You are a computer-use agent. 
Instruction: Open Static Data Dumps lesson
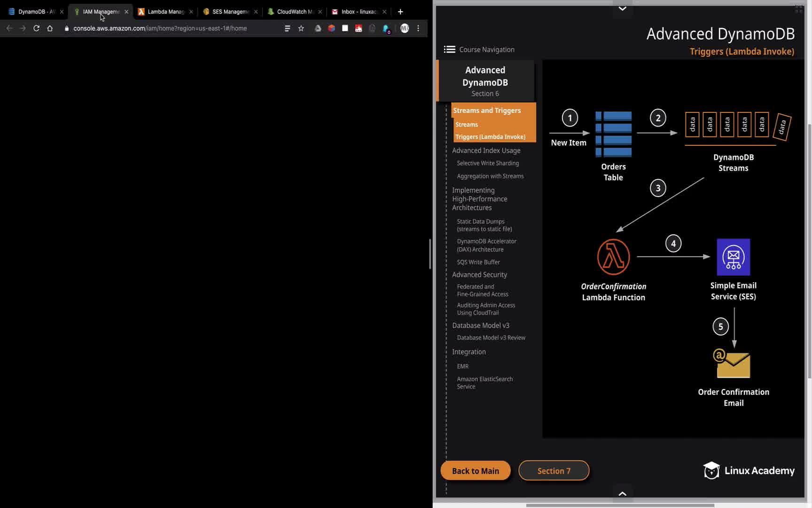point(484,225)
